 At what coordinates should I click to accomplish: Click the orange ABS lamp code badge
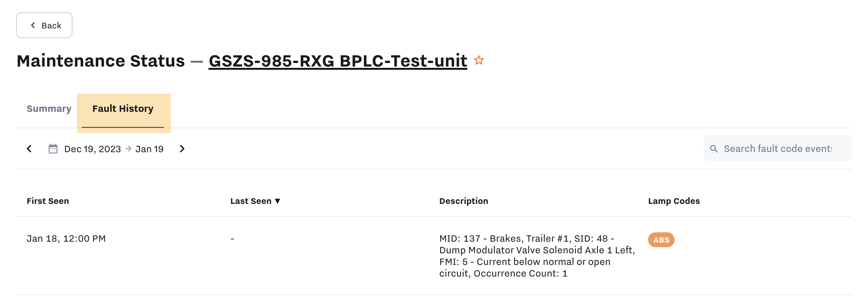click(x=661, y=240)
